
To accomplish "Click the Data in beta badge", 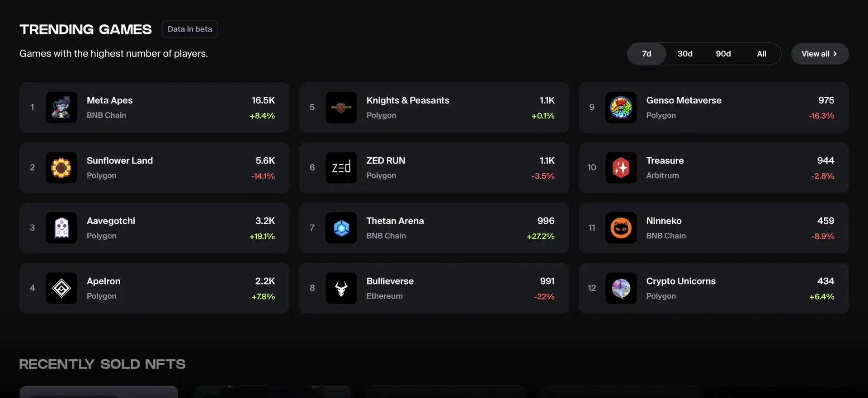I will tap(190, 29).
